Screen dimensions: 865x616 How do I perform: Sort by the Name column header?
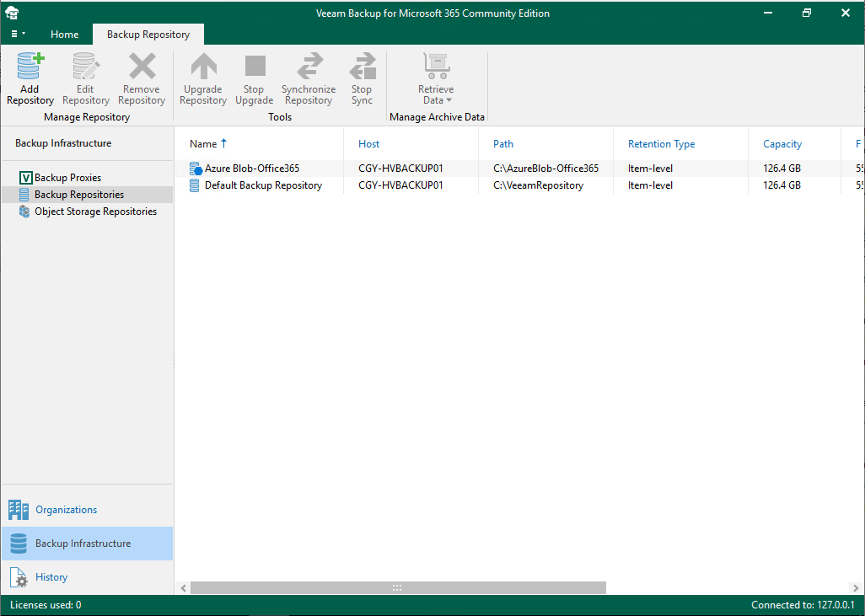coord(203,144)
